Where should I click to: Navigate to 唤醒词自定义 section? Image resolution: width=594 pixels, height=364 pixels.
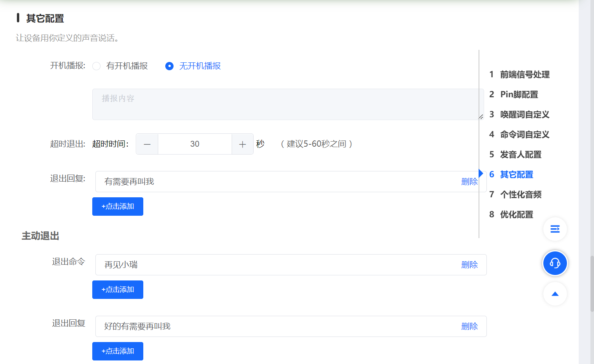(x=519, y=115)
